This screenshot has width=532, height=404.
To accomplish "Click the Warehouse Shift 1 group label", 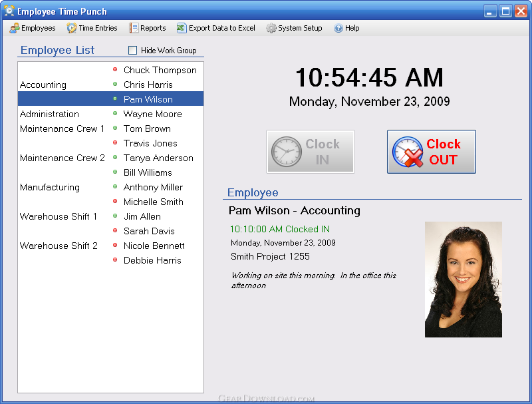I will 59,216.
